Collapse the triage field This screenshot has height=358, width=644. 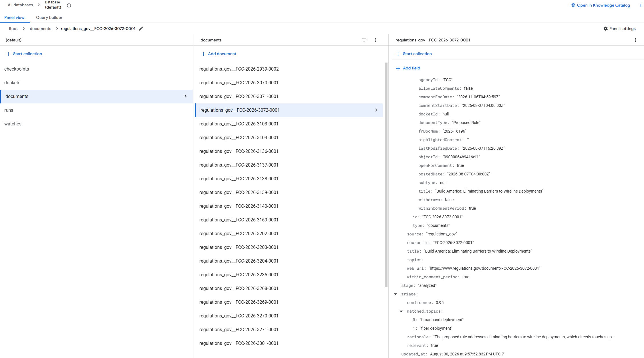point(395,294)
